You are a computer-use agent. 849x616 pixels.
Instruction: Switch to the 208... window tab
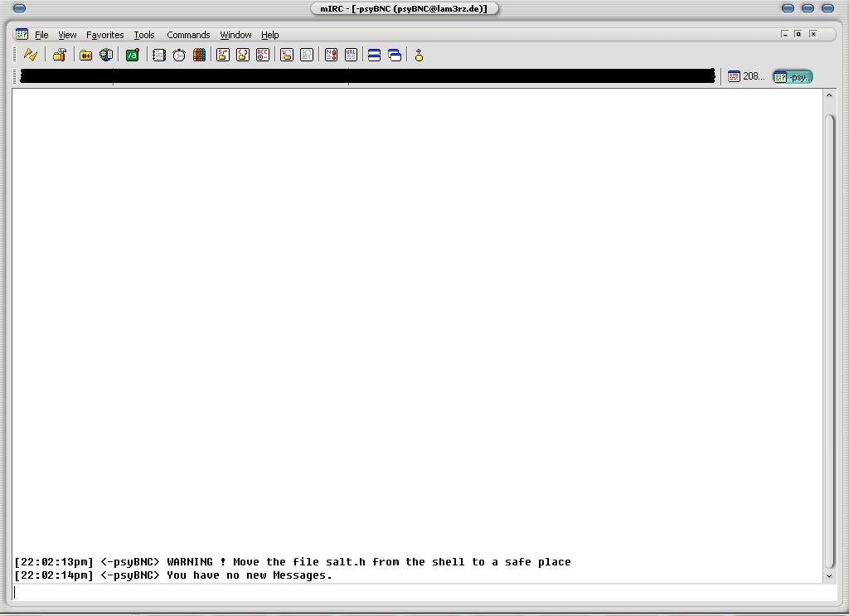tap(746, 76)
